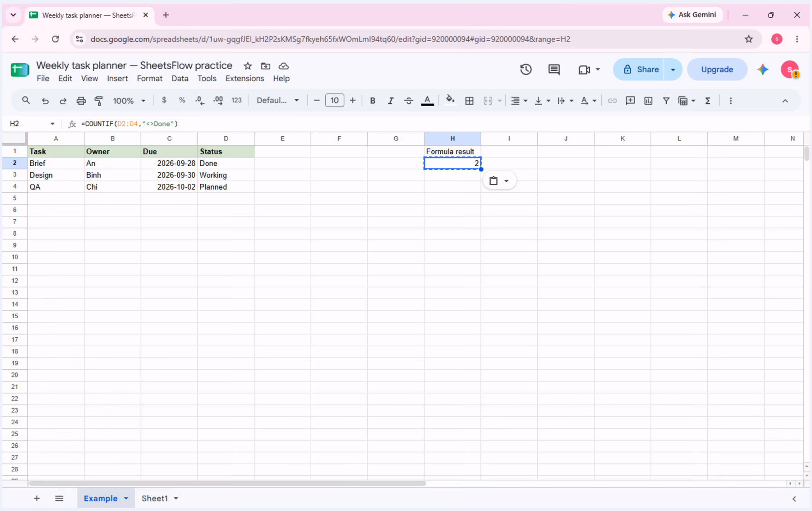This screenshot has width=812, height=511.
Task: Switch to the Sheet1 tab
Action: (x=155, y=498)
